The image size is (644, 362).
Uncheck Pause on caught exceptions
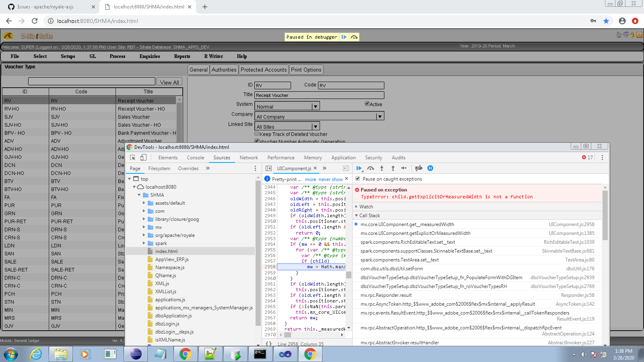pos(358,179)
